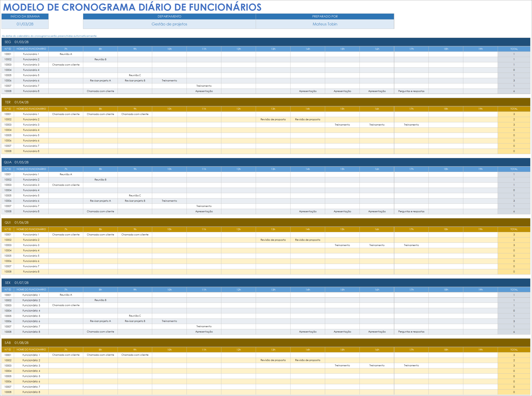
Task: Click ID '10007' in the QUI table
Action: 8,266
